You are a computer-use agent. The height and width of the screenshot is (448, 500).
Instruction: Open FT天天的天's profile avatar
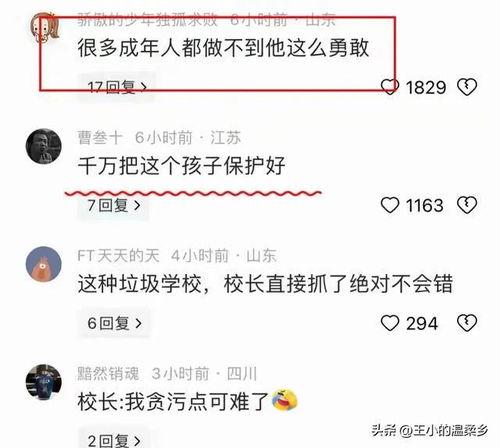tap(44, 264)
